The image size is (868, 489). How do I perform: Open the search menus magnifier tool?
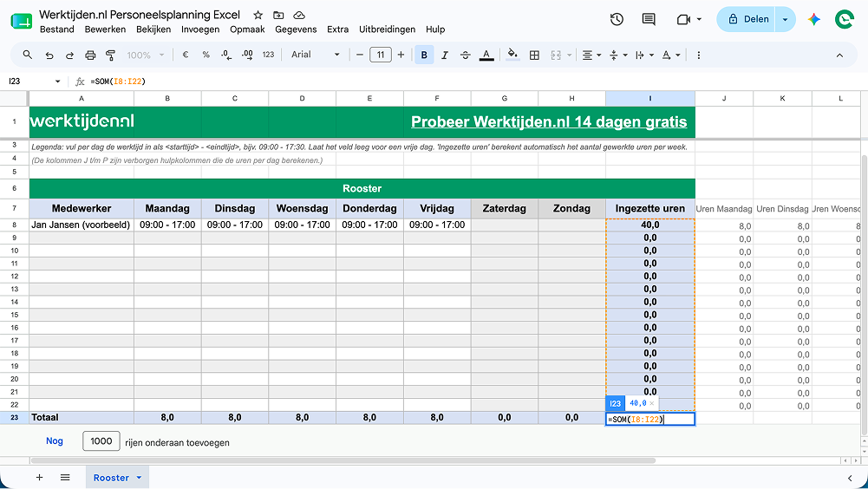(27, 55)
